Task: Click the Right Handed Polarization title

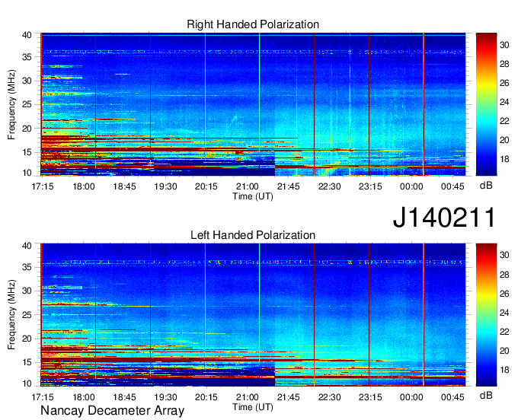Action: pos(253,24)
